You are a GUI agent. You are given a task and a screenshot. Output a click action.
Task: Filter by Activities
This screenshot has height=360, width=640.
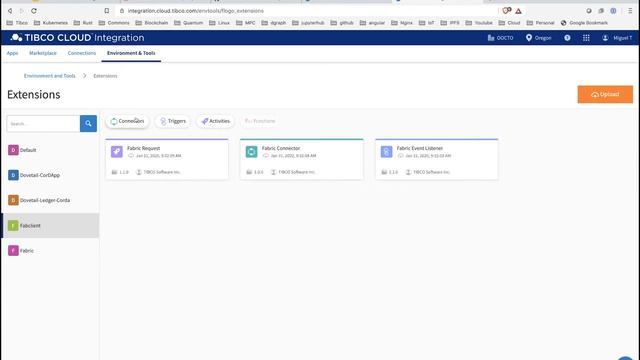[216, 121]
